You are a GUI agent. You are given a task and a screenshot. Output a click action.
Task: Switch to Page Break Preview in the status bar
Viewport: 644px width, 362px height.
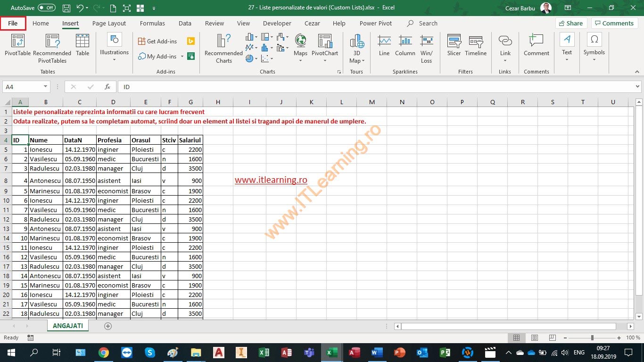pos(553,338)
